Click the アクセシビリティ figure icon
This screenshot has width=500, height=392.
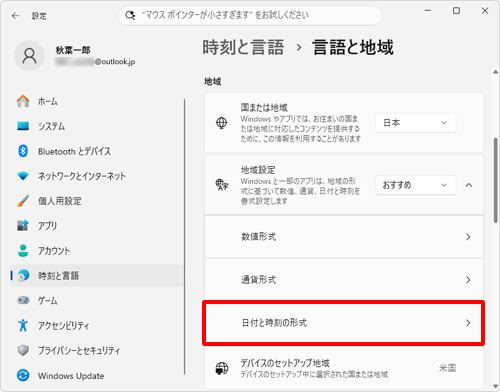tap(23, 325)
